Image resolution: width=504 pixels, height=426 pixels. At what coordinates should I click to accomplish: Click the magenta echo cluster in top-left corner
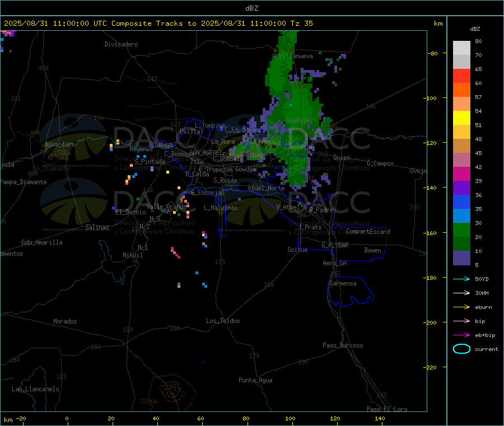[x=8, y=33]
